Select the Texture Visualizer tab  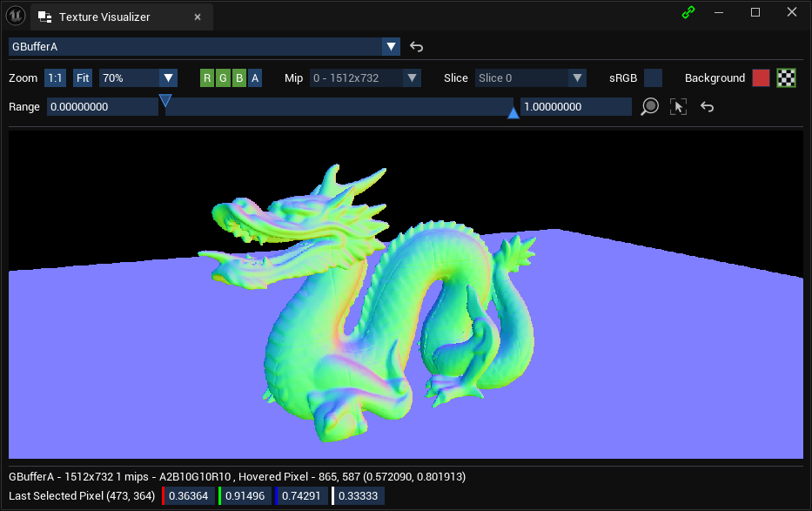click(x=120, y=17)
